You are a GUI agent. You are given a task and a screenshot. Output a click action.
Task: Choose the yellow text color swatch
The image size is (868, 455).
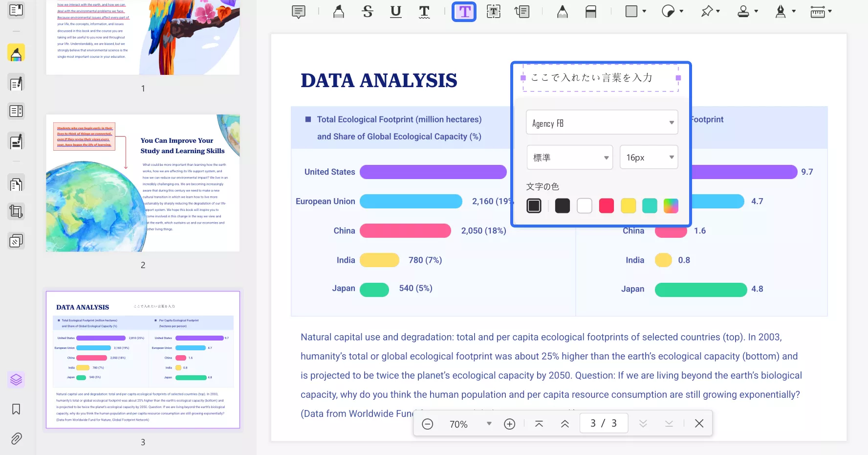coord(629,206)
